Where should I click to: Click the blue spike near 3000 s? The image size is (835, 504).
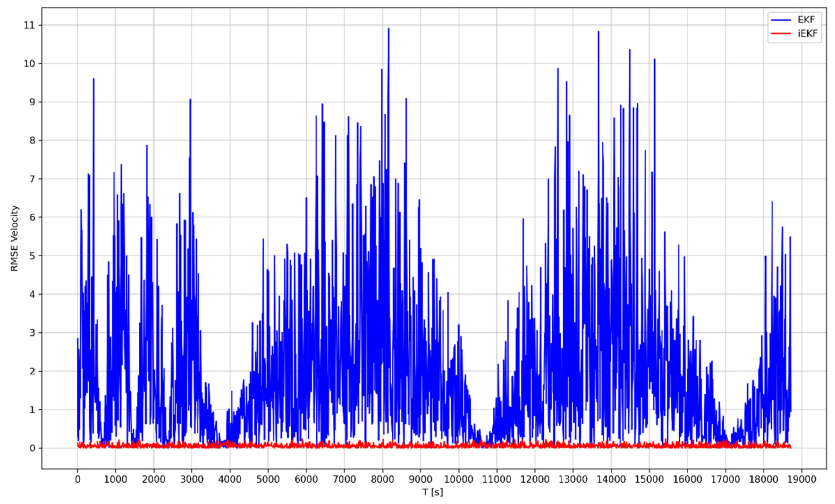click(190, 102)
